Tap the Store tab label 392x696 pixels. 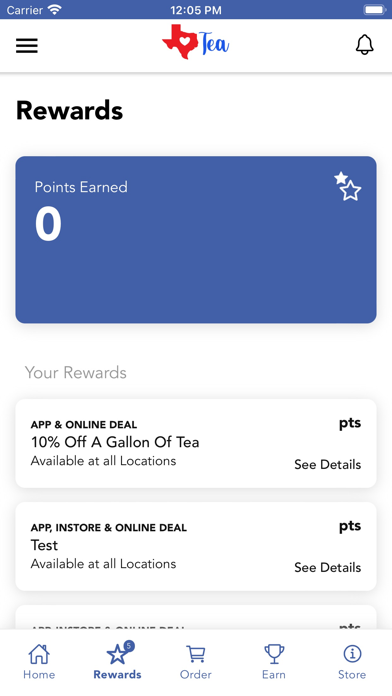coord(352,675)
